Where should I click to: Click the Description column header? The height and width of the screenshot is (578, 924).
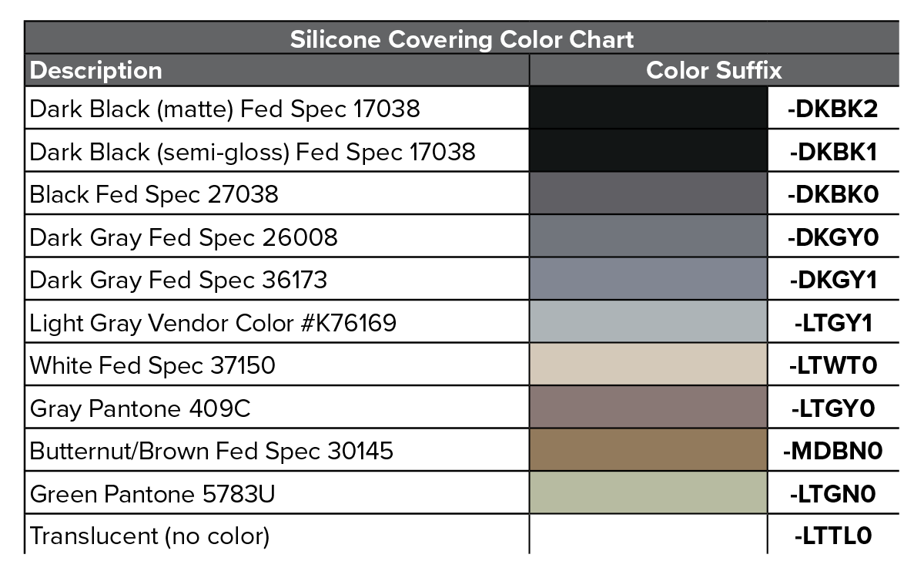pos(96,70)
